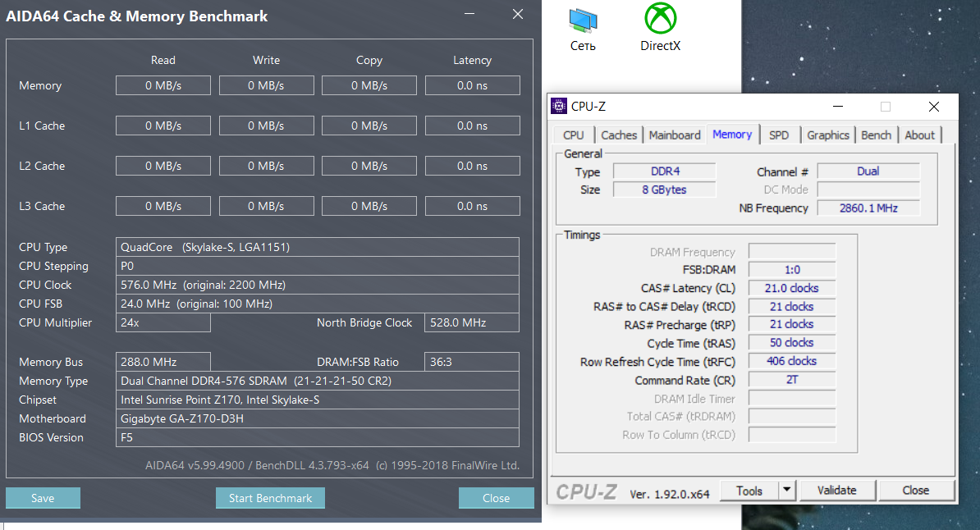Click the CPU Clock value 576.0 MHz
Image resolution: width=980 pixels, height=530 pixels.
pos(318,285)
